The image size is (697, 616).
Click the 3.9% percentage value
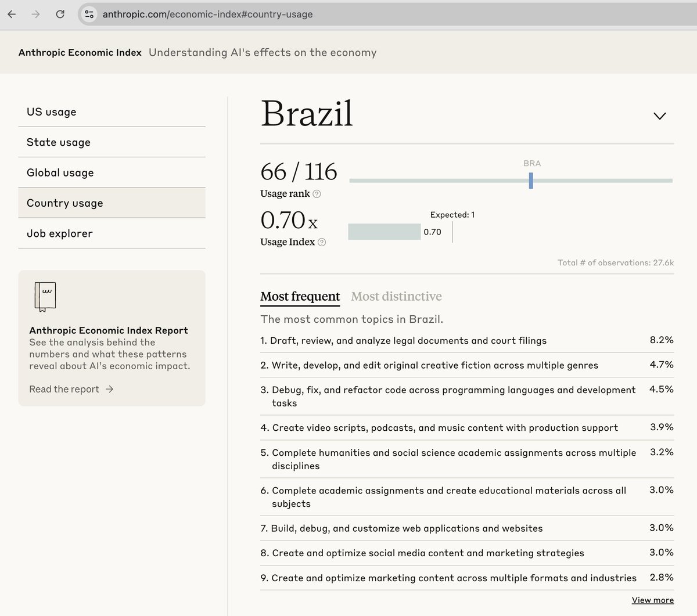[x=662, y=427]
